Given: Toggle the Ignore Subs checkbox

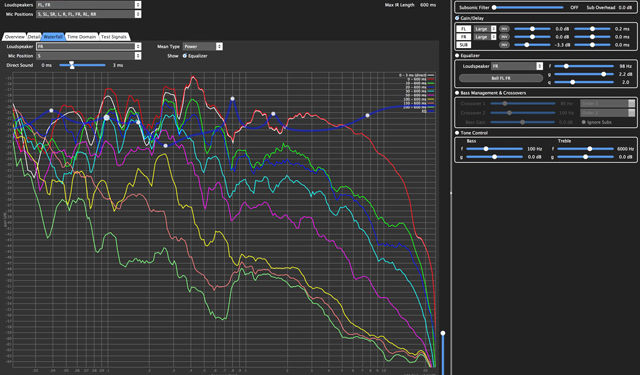Looking at the screenshot, I should (x=584, y=122).
